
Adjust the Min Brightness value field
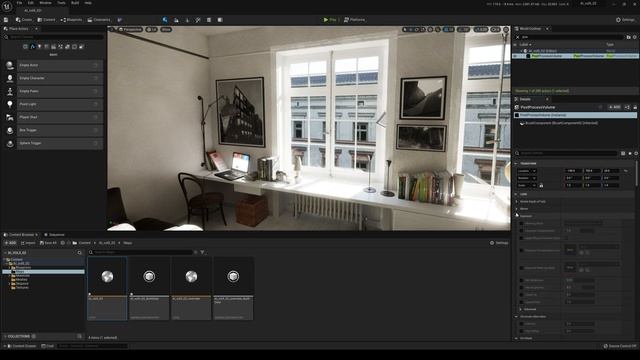tap(580, 280)
